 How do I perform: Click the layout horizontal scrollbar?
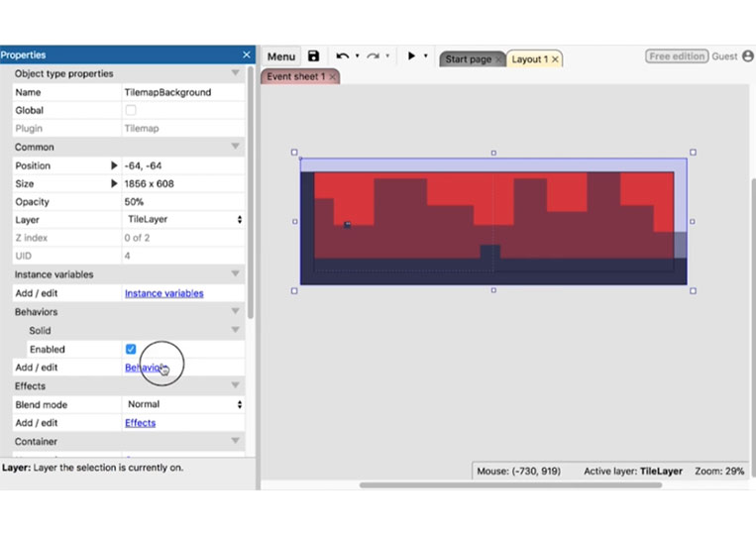pos(510,484)
